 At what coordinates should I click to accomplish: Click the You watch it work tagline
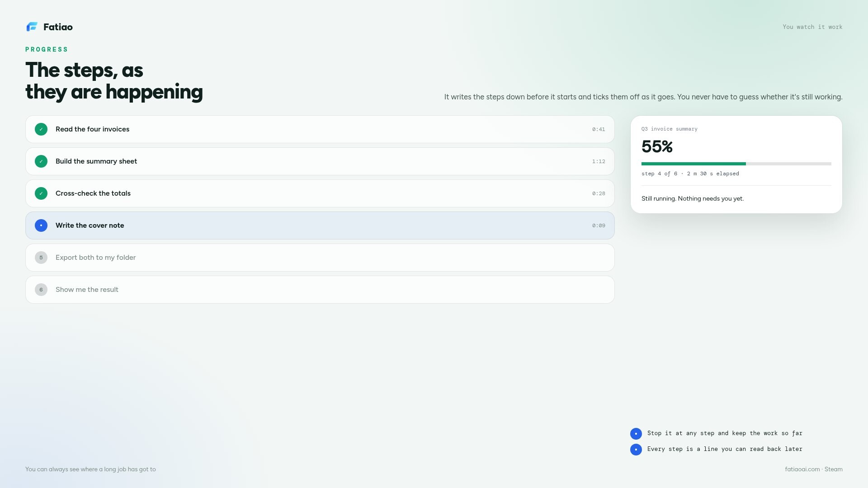[812, 27]
